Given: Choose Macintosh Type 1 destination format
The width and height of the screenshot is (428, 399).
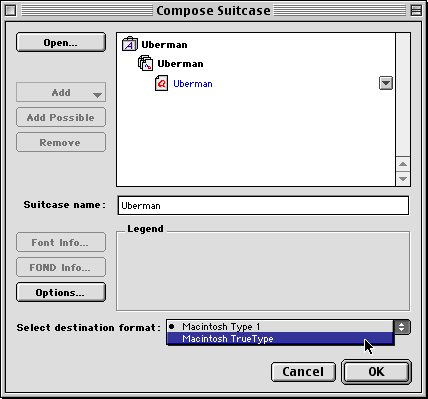Looking at the screenshot, I should coord(280,326).
